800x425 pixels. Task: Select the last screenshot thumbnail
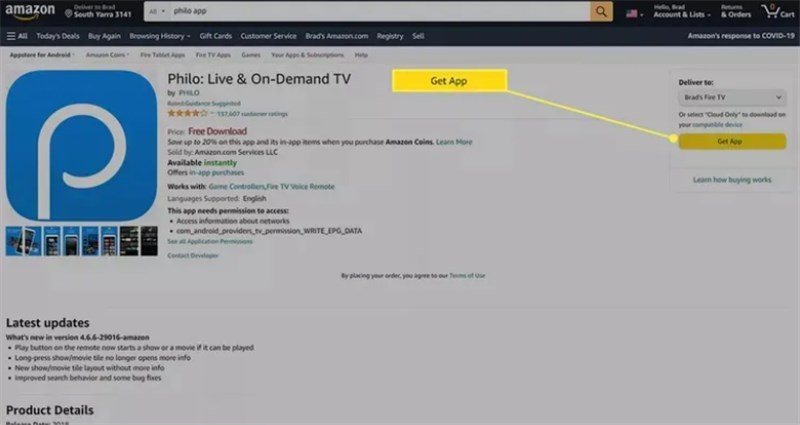tap(149, 241)
